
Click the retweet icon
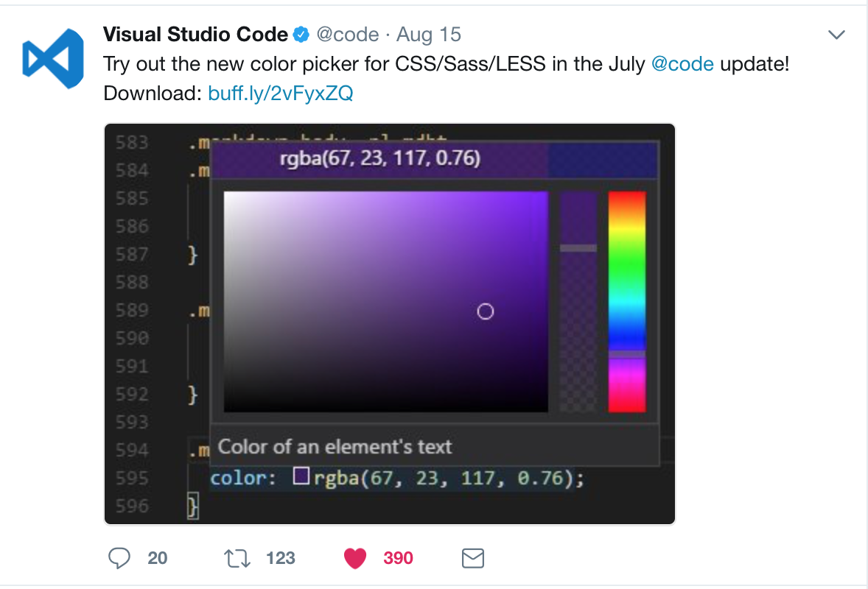click(237, 558)
